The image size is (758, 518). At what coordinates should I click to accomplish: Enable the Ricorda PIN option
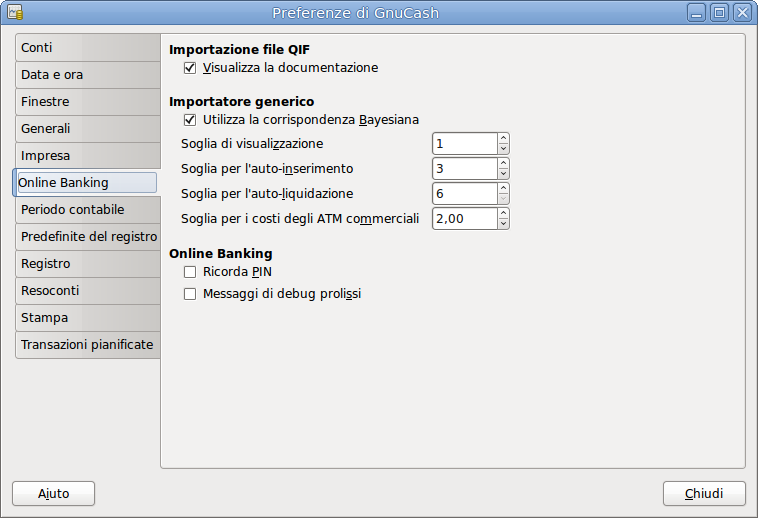(x=190, y=272)
